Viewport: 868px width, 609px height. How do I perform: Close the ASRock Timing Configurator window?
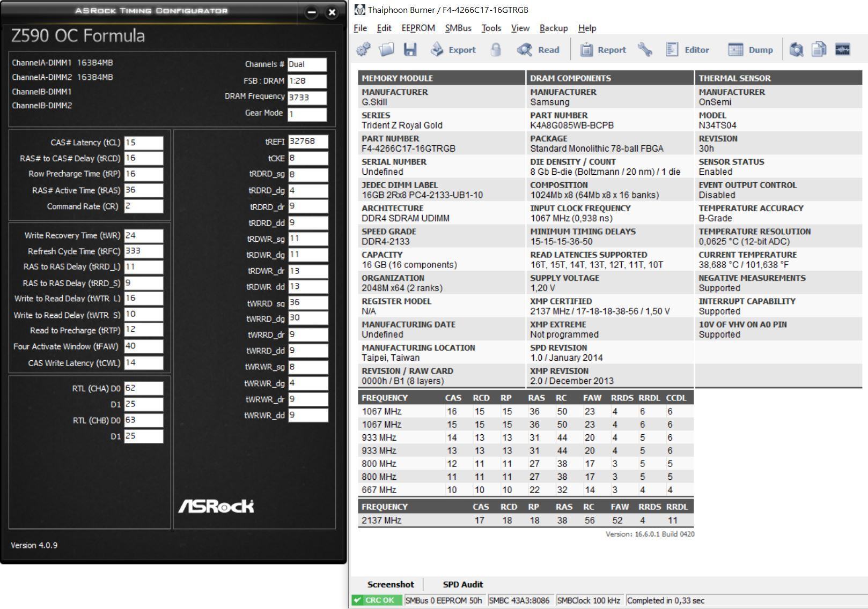(332, 12)
